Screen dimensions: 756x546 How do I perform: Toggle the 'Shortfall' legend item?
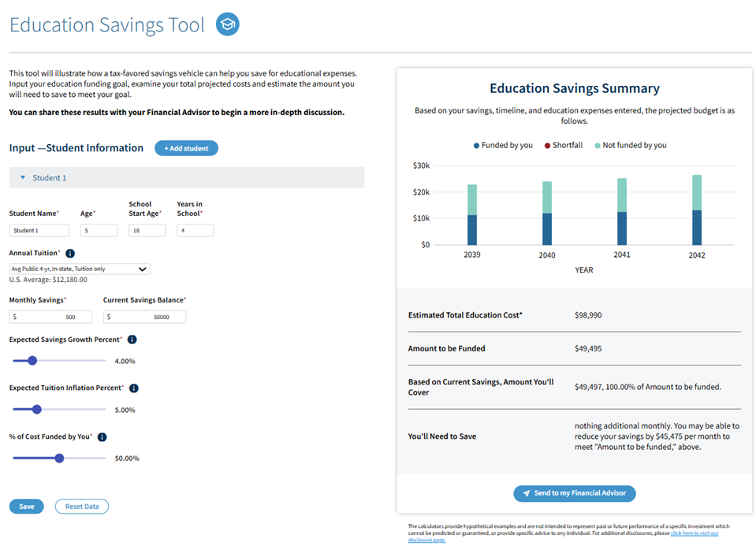click(563, 145)
